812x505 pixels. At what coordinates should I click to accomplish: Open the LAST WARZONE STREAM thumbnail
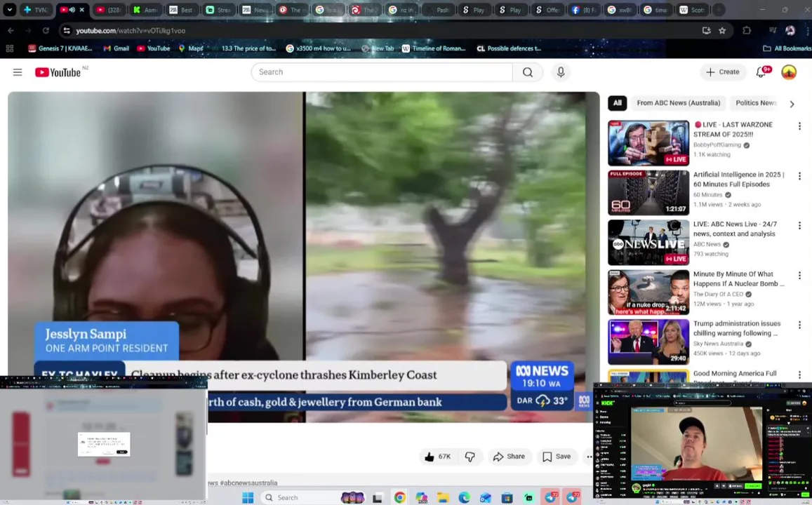[648, 143]
